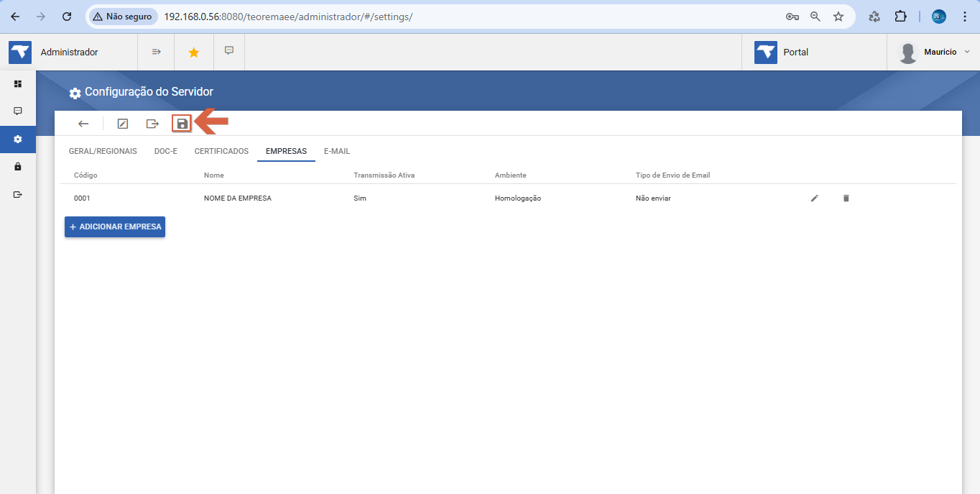Reload the current page
This screenshot has height=494, width=980.
click(67, 16)
